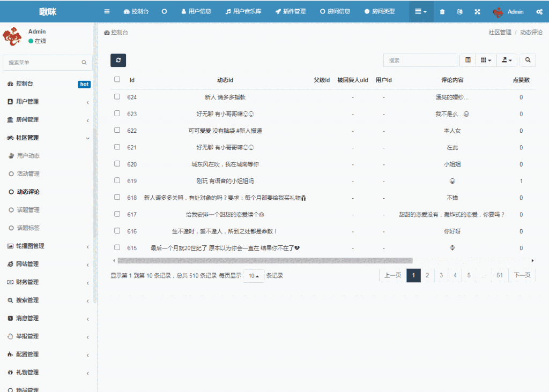Click the hamburger menu icon beside the logo

tap(106, 11)
